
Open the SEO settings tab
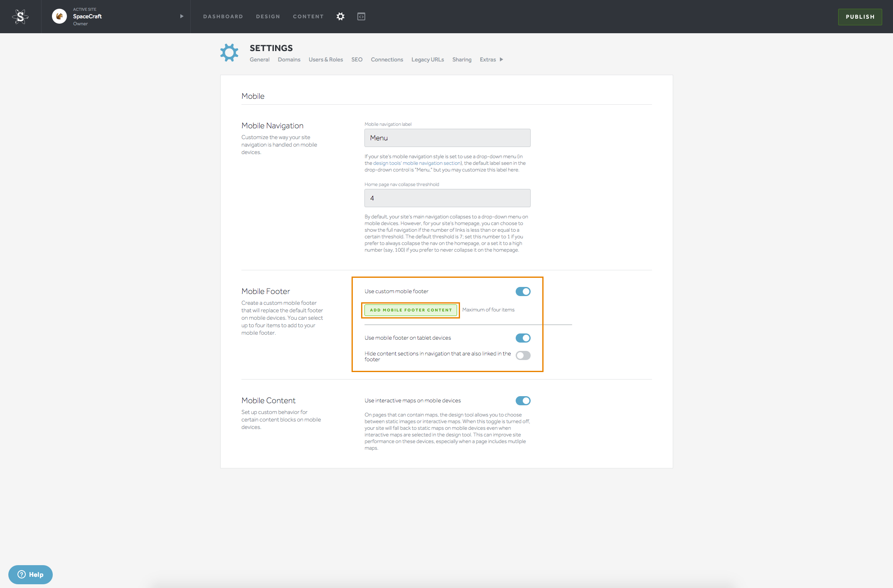(x=357, y=59)
